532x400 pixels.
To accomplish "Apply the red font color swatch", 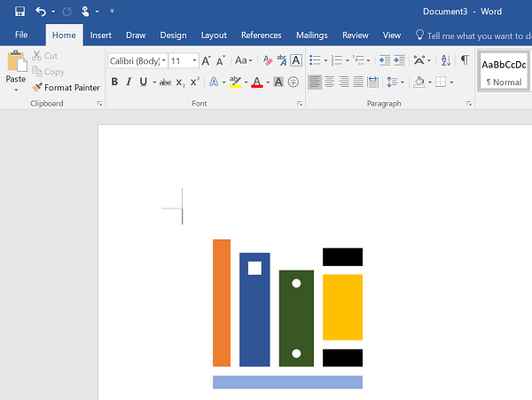I will point(257,82).
